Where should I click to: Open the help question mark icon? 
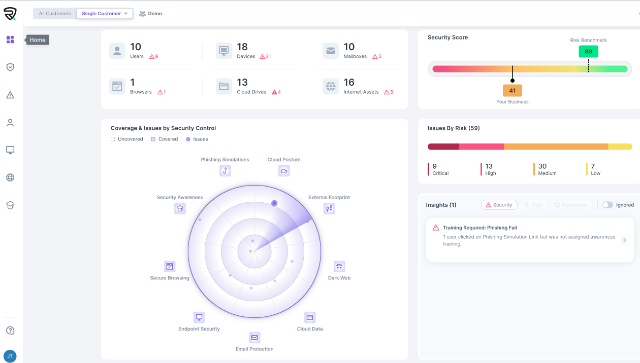click(10, 330)
